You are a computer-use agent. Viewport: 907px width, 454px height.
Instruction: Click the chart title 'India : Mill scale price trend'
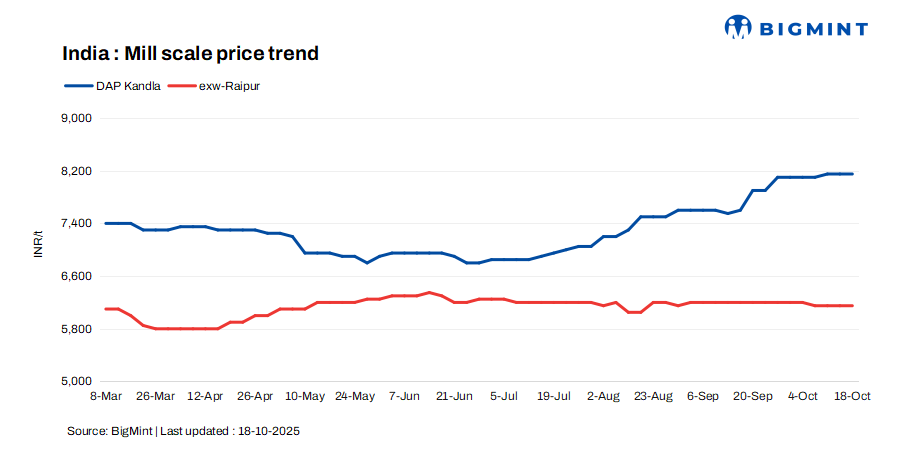pos(190,54)
